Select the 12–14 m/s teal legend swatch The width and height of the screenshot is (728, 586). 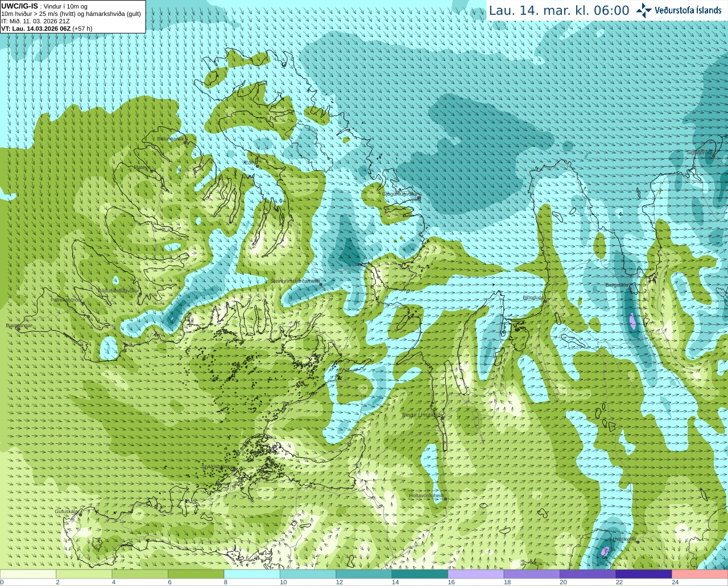coord(364,574)
